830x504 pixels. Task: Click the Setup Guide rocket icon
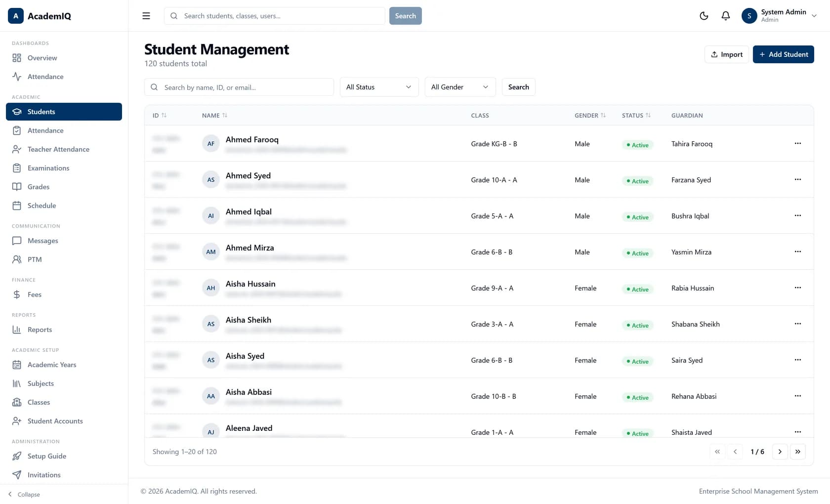17,456
